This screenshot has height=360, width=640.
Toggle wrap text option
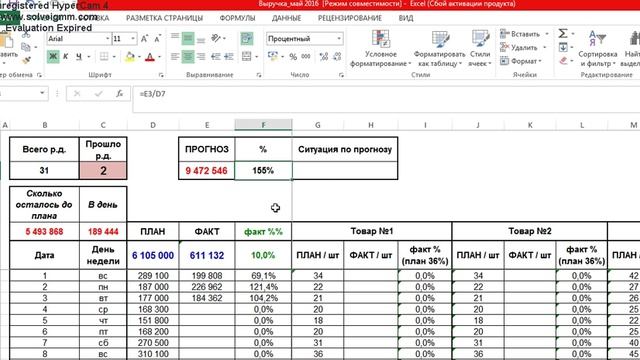pyautogui.click(x=247, y=38)
